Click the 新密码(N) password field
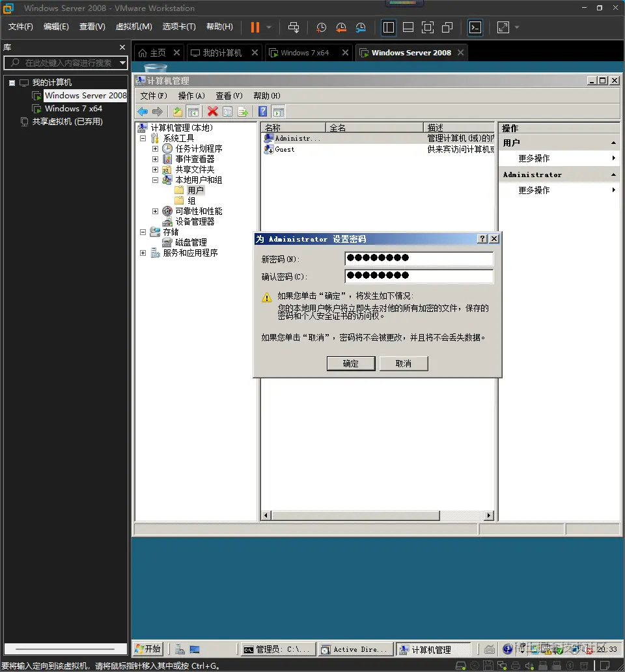 point(419,259)
